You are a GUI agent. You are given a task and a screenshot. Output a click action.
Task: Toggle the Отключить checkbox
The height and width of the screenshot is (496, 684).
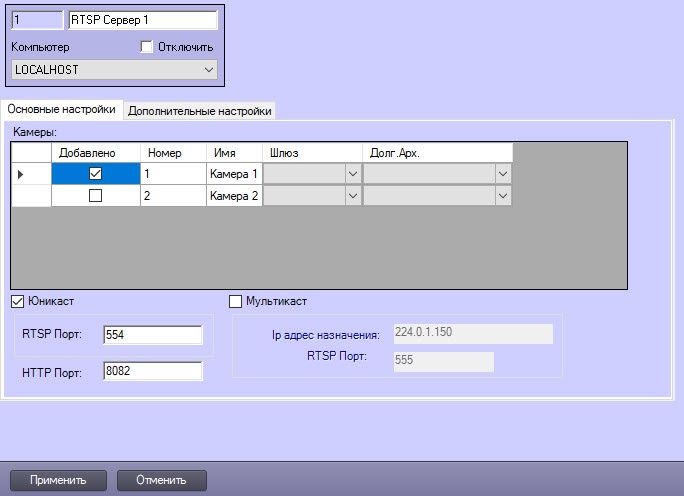(x=147, y=47)
